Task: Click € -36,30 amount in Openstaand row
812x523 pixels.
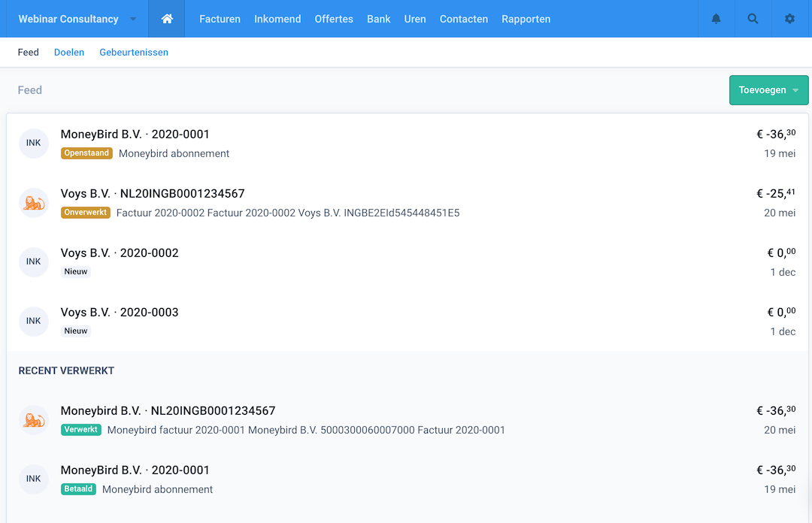Action: pyautogui.click(x=776, y=134)
